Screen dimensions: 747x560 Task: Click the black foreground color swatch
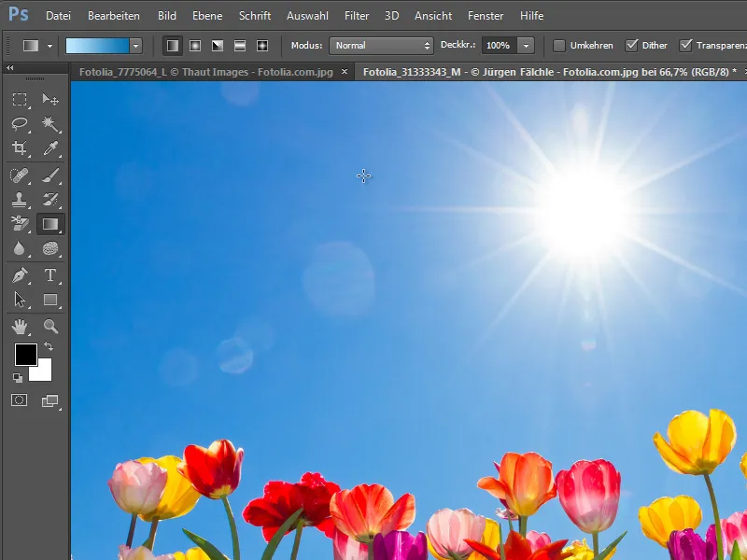tap(26, 355)
